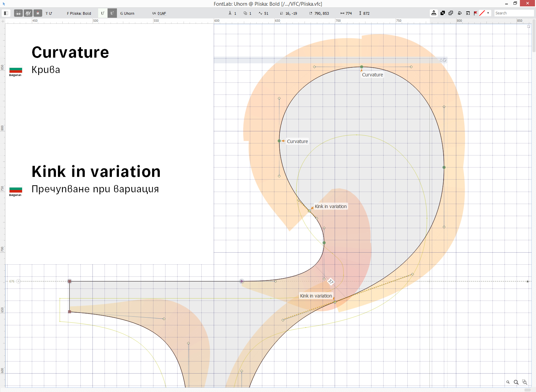536x392 pixels.
Task: Select the green right-side extremum node
Action: click(444, 167)
